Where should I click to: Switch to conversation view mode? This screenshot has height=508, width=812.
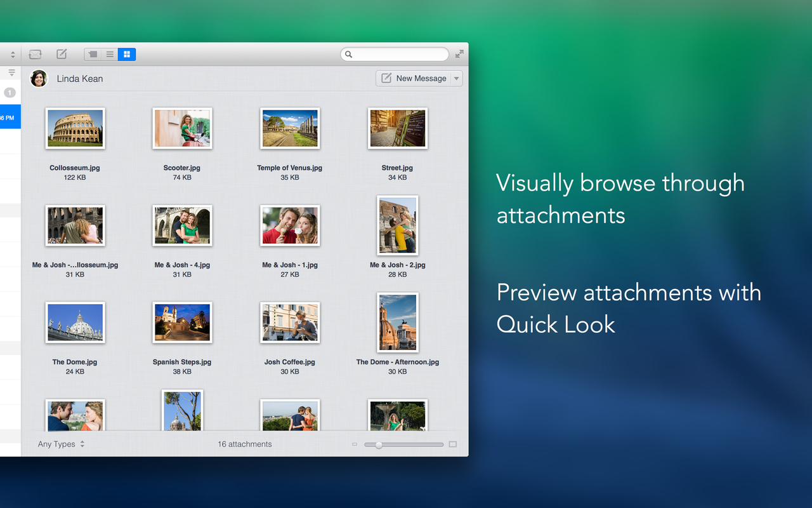[93, 55]
